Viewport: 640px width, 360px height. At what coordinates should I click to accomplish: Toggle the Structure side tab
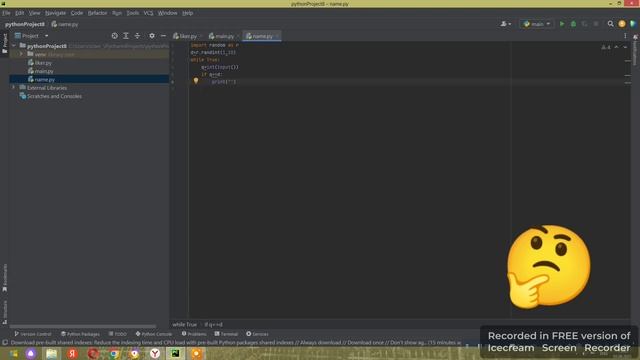click(5, 312)
